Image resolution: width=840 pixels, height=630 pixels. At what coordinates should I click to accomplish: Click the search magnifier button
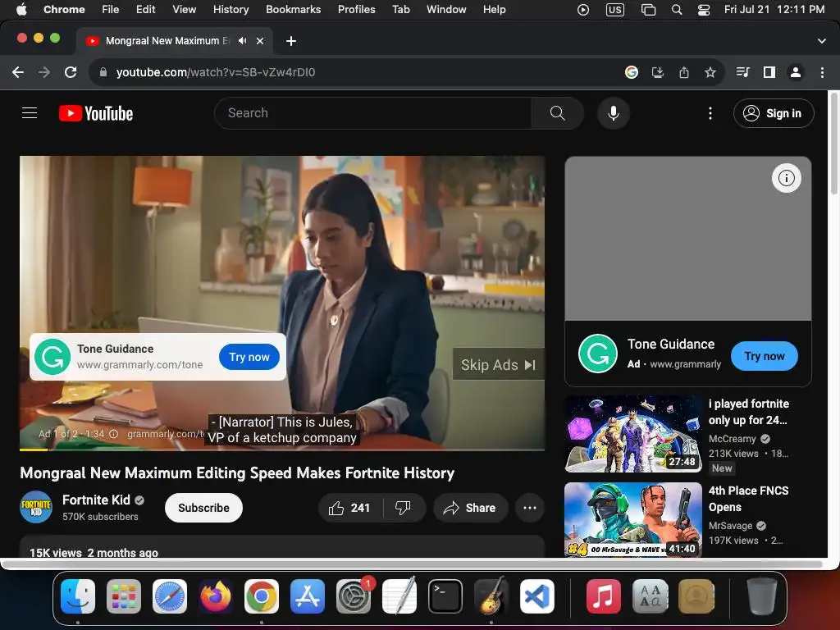(x=557, y=113)
